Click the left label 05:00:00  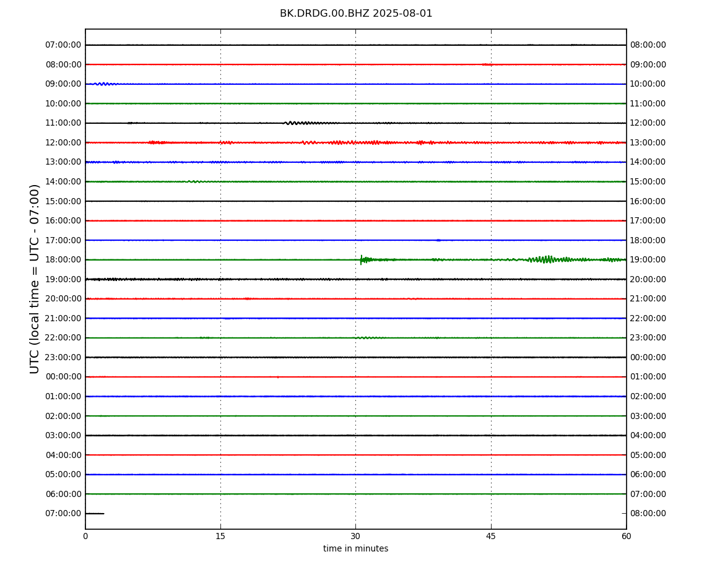click(x=63, y=475)
